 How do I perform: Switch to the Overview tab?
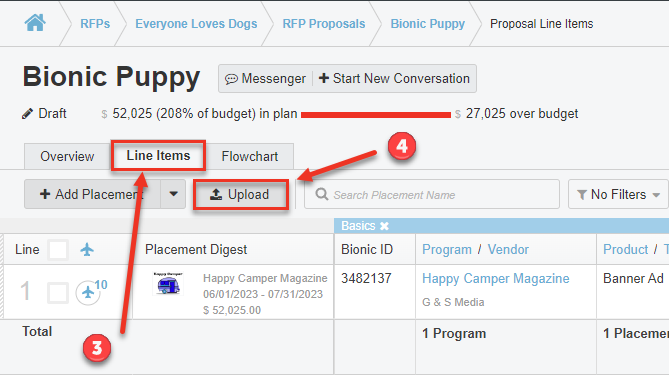click(x=67, y=157)
